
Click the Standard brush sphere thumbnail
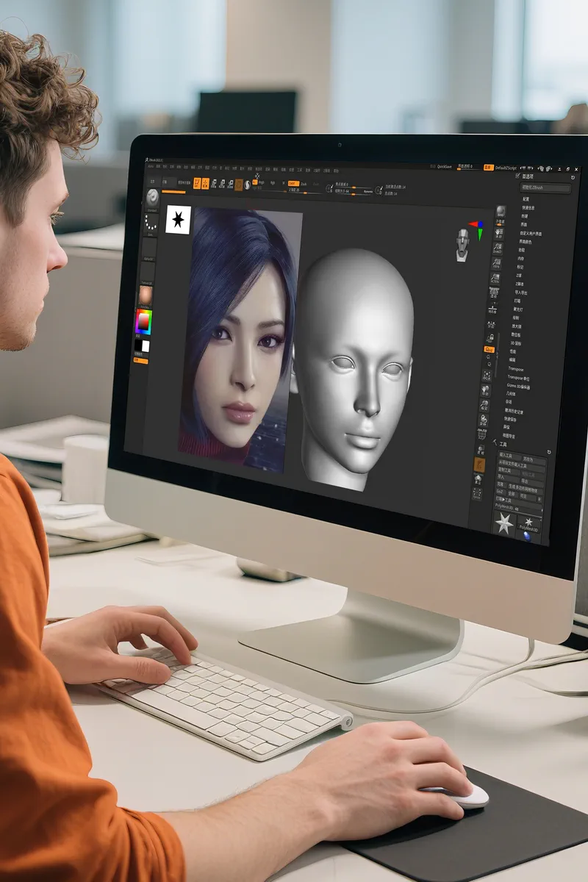[153, 198]
